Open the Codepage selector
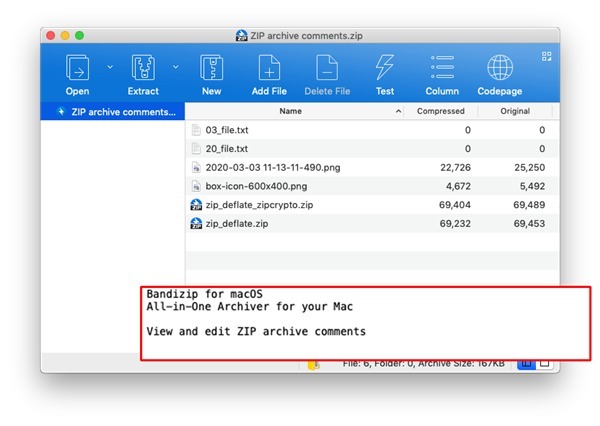Viewport: 600px width, 426px height. coord(500,74)
